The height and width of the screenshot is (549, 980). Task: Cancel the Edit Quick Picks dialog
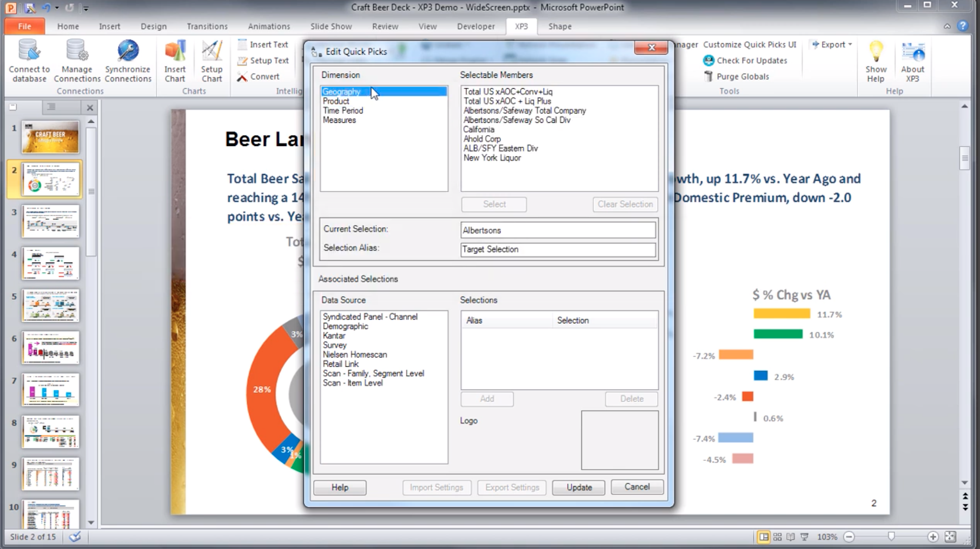637,487
